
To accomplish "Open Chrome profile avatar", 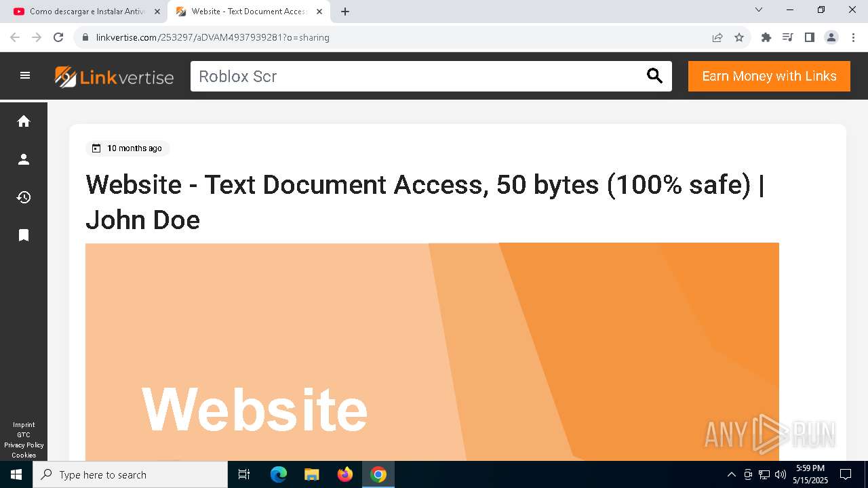I will (831, 37).
